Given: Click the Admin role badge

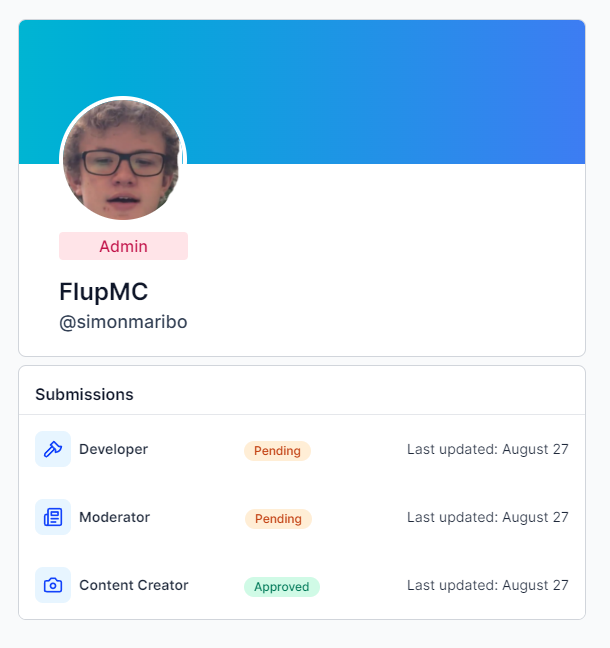Looking at the screenshot, I should tap(124, 246).
